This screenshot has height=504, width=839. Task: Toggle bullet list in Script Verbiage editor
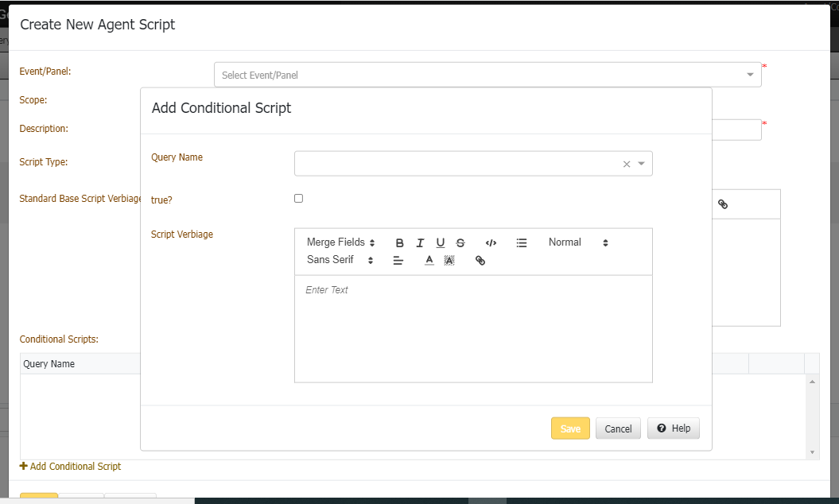point(522,243)
